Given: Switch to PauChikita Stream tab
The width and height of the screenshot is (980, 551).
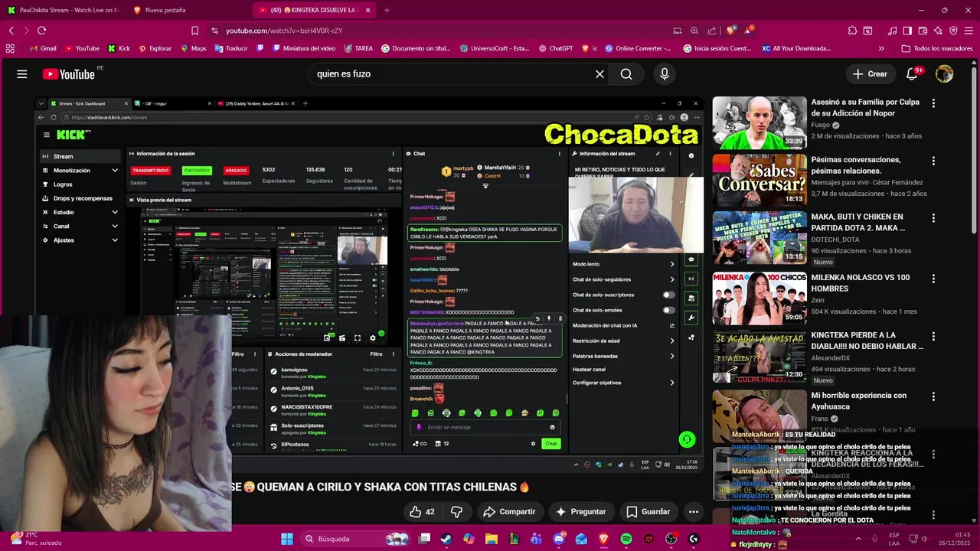Looking at the screenshot, I should 63,10.
